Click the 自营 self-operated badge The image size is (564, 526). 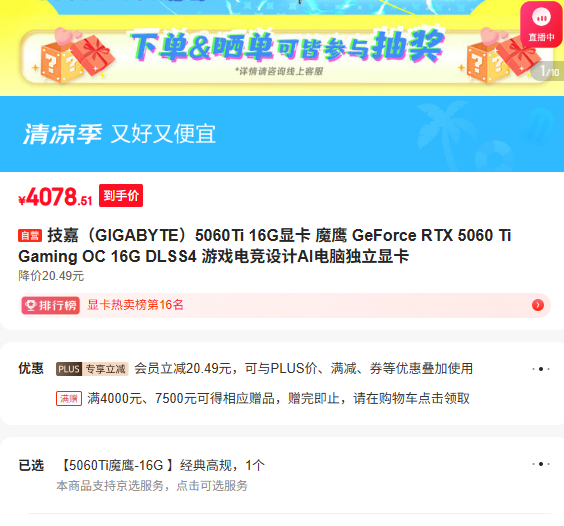coord(30,236)
